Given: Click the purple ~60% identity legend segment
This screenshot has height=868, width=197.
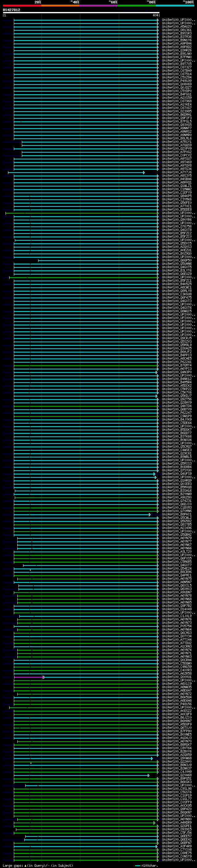Looking at the screenshot, I should click(x=98, y=6).
